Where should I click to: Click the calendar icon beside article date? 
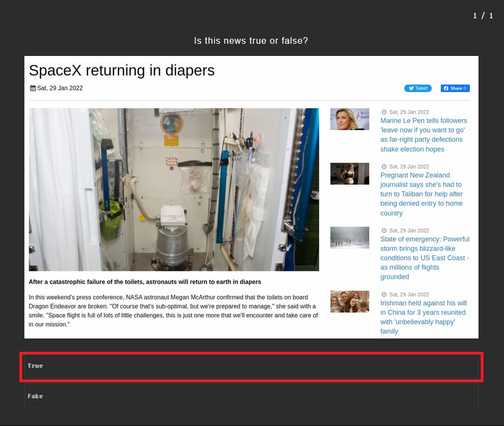pos(33,88)
